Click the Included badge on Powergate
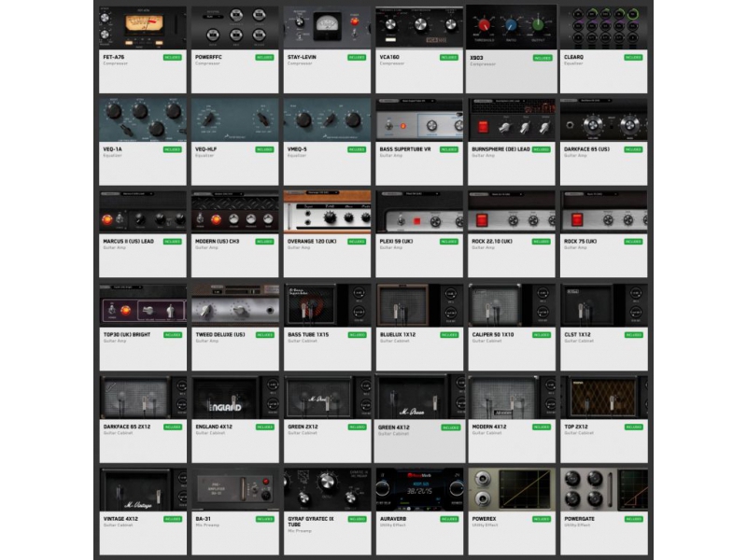The image size is (747, 560). (x=634, y=519)
